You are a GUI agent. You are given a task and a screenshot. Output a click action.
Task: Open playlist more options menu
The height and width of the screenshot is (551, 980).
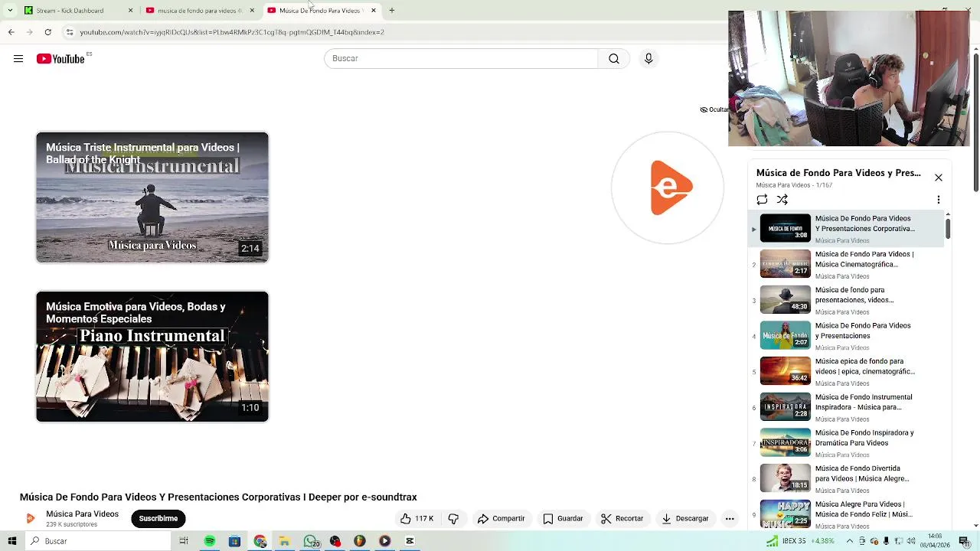point(939,200)
